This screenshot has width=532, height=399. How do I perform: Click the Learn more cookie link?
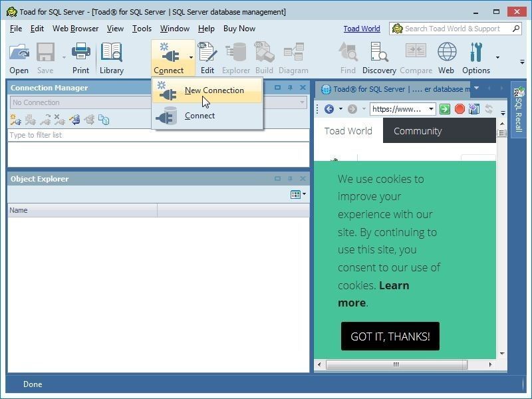pos(374,294)
